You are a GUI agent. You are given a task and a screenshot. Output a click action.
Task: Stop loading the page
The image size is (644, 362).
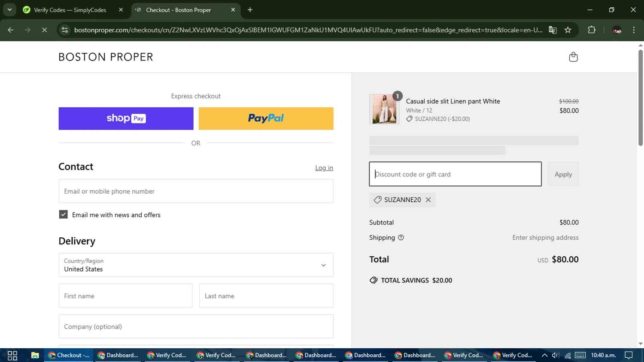click(44, 30)
